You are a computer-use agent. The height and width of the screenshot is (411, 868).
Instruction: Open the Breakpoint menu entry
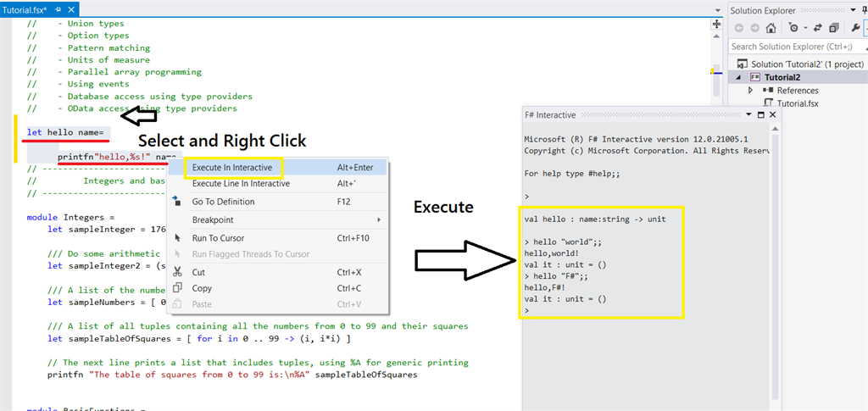tap(277, 220)
